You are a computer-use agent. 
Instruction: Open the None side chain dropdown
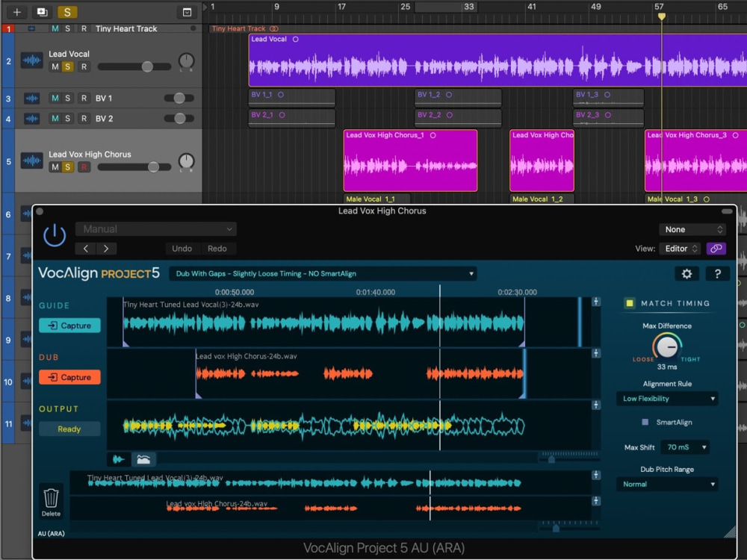click(692, 229)
